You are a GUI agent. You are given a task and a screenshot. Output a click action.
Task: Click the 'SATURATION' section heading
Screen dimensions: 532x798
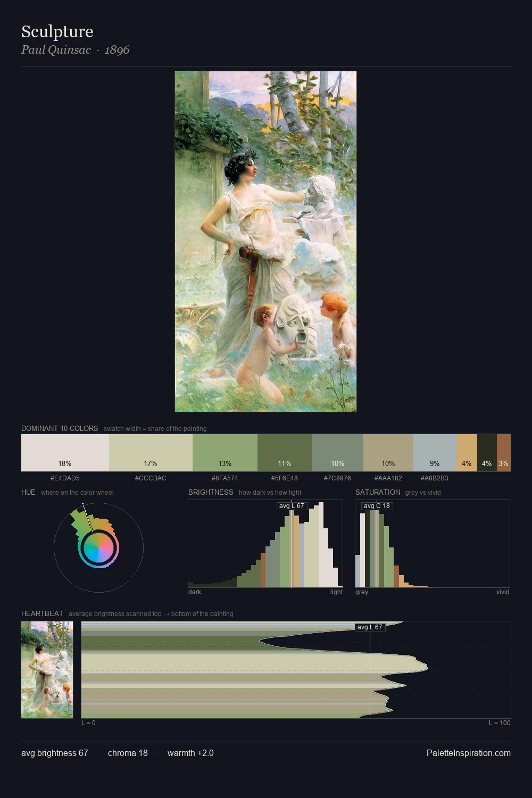378,492
